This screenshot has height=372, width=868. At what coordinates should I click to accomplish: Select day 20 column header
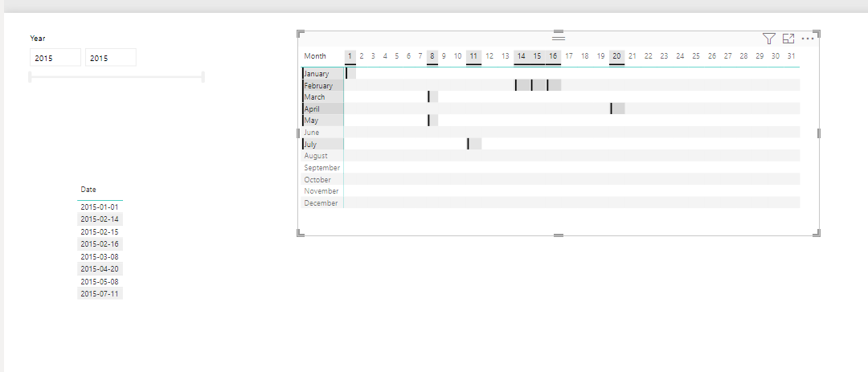click(616, 56)
